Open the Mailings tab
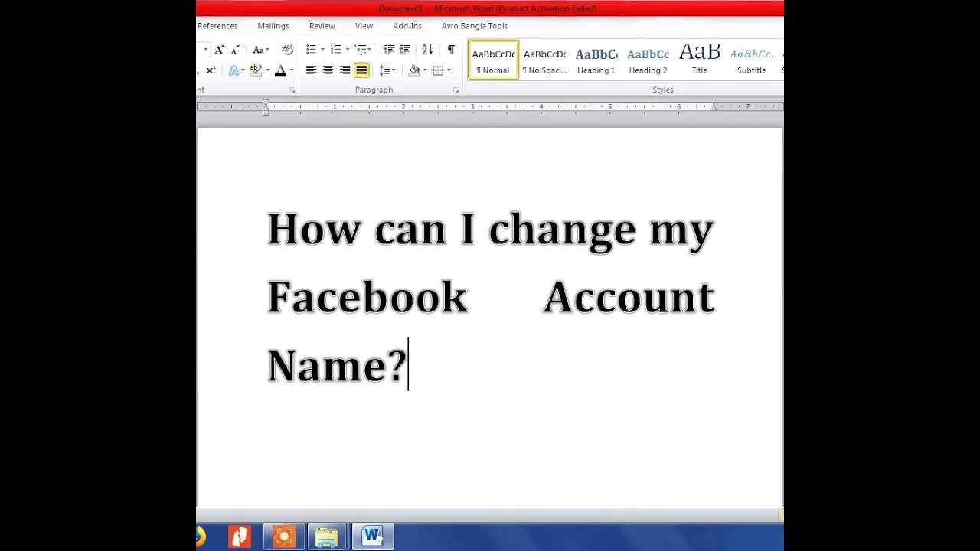The width and height of the screenshot is (980, 551). [273, 26]
